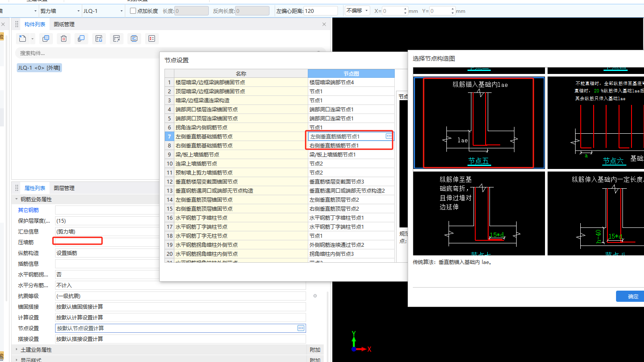Expand the 土建业务属性 section

coord(17,350)
